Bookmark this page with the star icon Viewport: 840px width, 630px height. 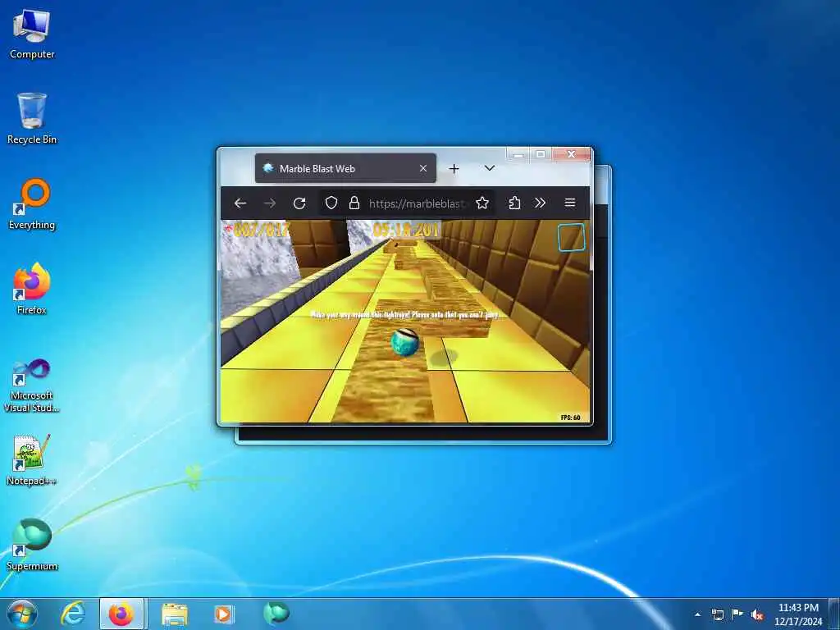tap(482, 203)
